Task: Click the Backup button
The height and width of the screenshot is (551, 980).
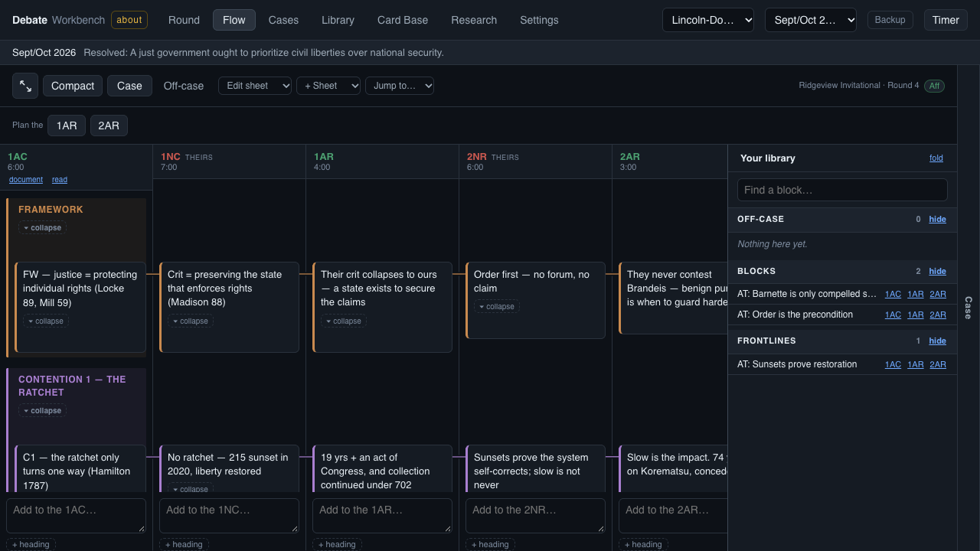Action: 890,20
